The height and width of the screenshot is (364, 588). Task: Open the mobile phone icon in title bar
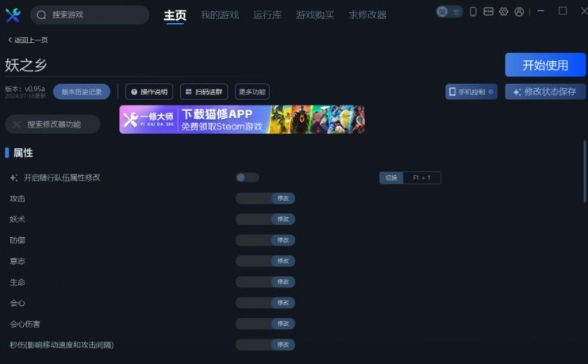click(x=473, y=12)
